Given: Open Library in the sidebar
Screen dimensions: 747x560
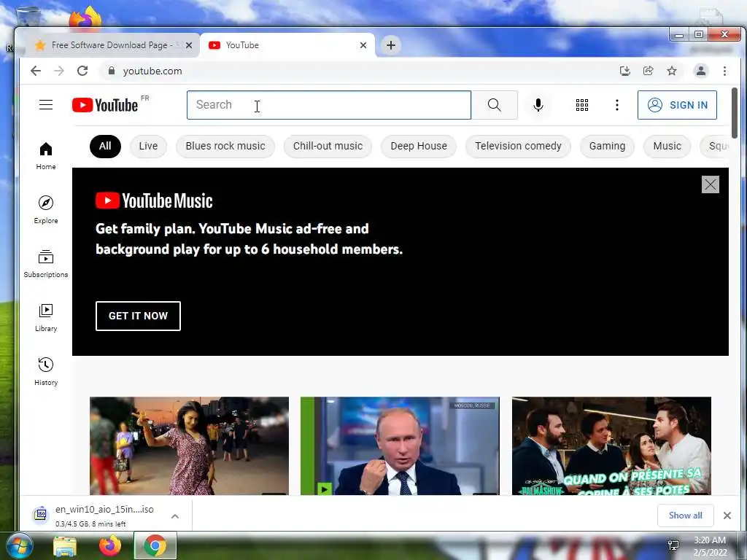Looking at the screenshot, I should pos(46,318).
